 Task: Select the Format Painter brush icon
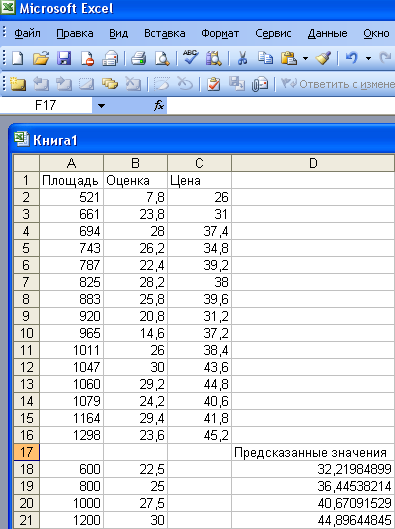[x=323, y=58]
